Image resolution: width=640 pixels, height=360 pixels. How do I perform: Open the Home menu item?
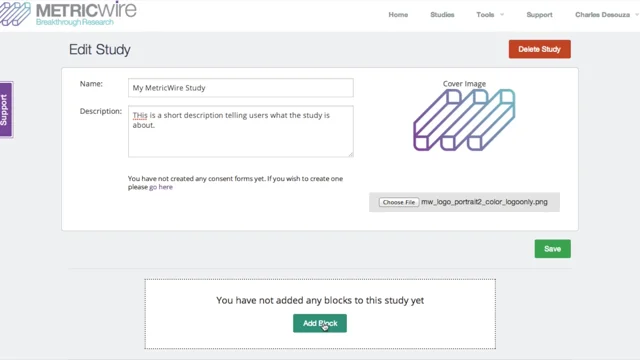click(x=398, y=15)
